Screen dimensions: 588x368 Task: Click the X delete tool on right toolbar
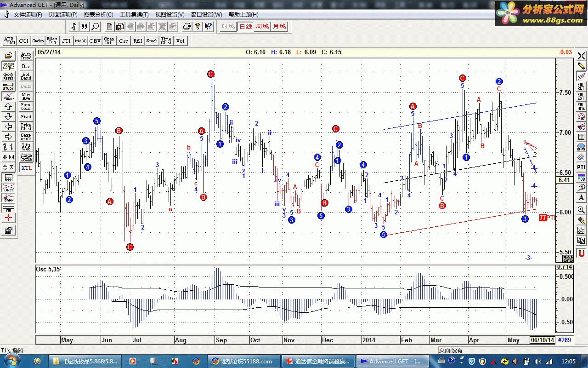[x=582, y=56]
